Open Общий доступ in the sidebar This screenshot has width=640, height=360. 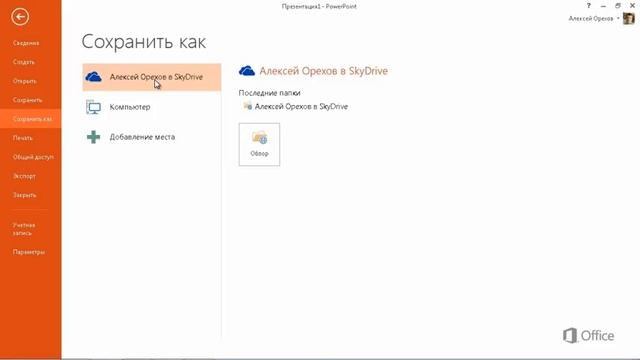tap(33, 157)
